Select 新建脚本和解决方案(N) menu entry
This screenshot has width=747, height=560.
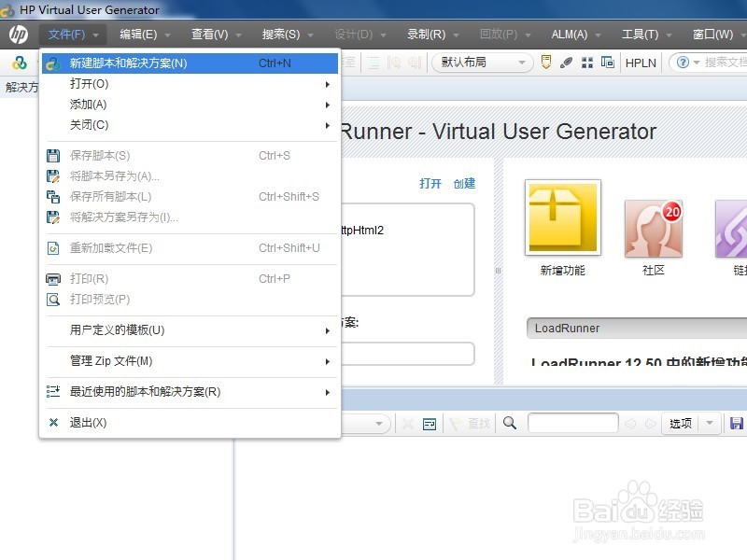coord(190,63)
